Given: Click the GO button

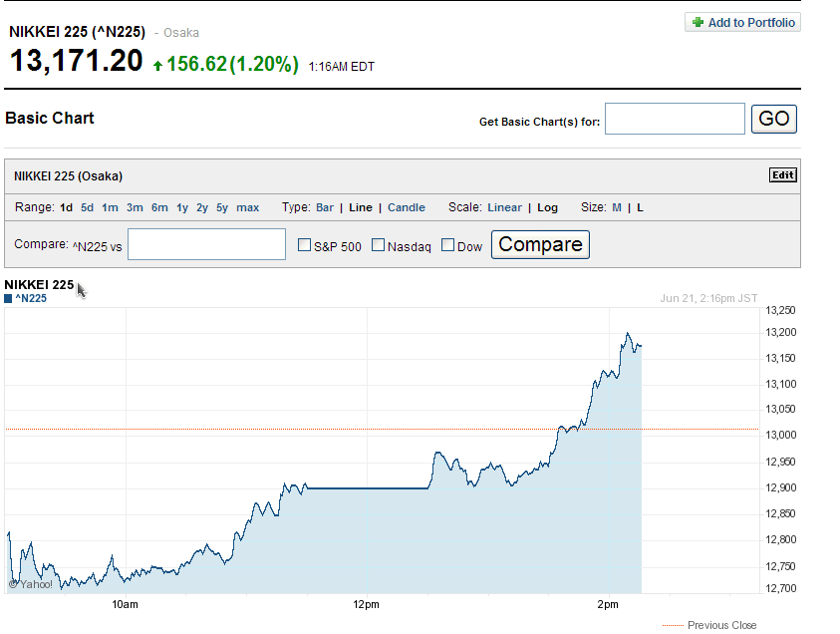Looking at the screenshot, I should tap(773, 119).
